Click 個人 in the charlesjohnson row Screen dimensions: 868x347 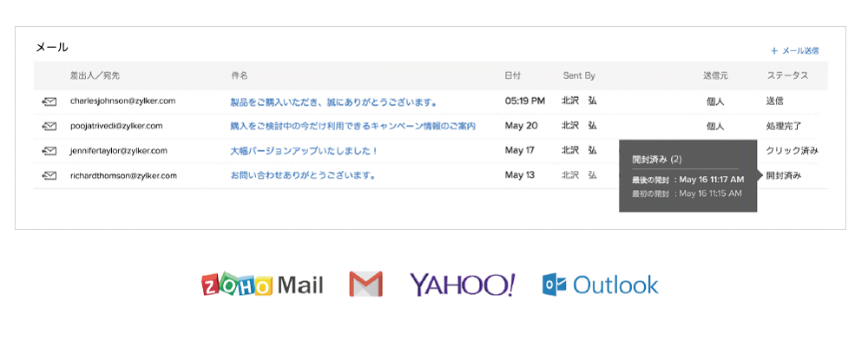[715, 101]
